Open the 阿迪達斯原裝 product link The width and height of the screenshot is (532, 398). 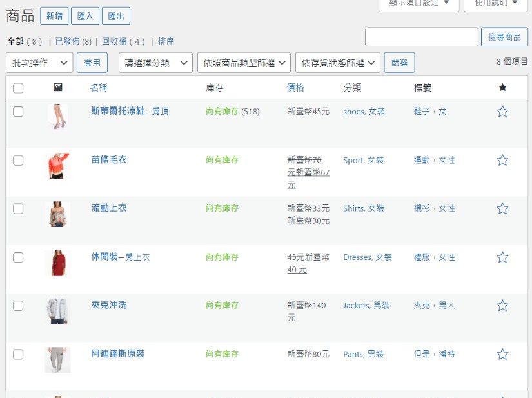(x=118, y=353)
